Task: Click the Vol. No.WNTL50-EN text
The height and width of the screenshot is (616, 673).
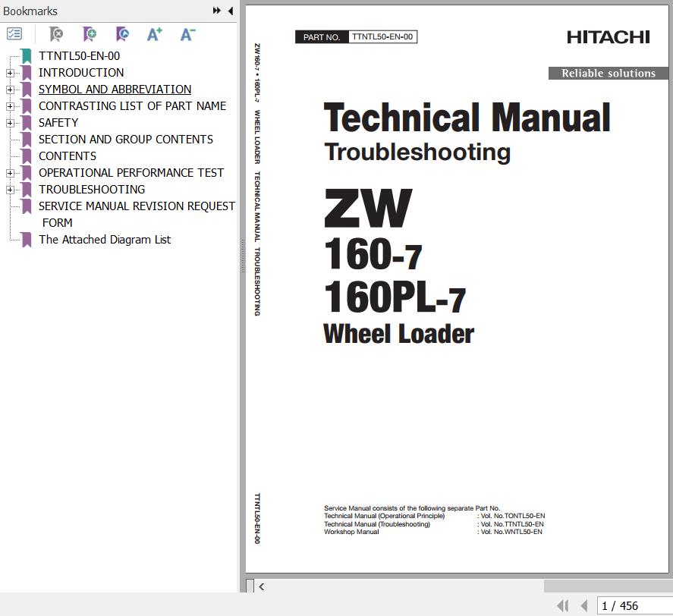Action: point(511,532)
